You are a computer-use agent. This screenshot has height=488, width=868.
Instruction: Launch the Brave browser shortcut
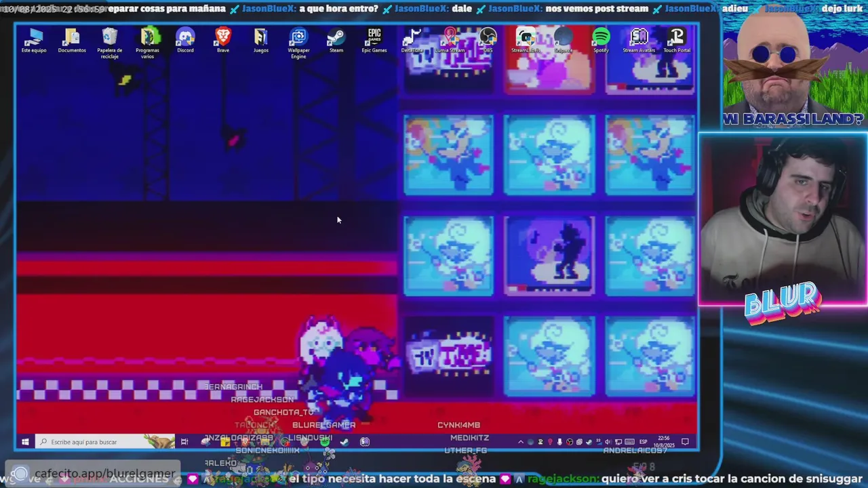click(x=223, y=41)
